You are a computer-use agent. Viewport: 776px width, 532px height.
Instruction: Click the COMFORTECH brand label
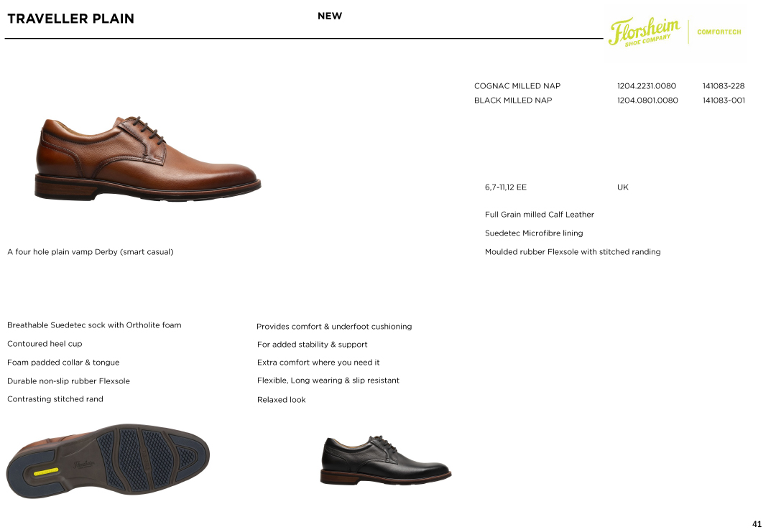pyautogui.click(x=719, y=32)
